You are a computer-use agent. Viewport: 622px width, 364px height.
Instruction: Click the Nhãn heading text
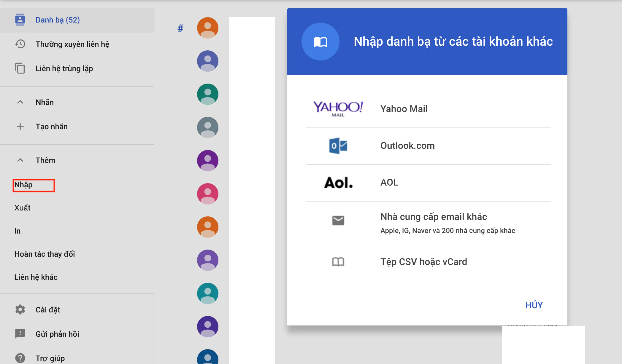(45, 102)
